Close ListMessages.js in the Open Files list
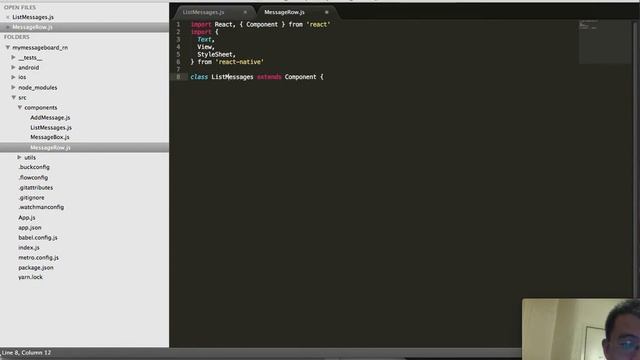 [7, 17]
